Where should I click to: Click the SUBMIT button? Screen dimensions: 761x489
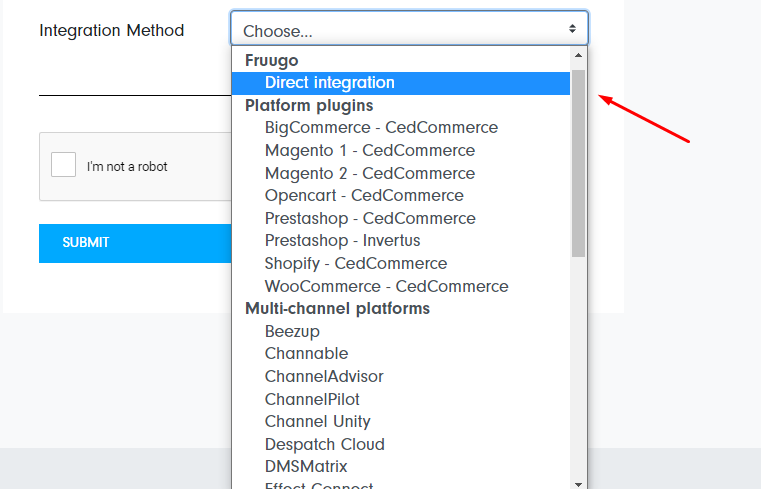[135, 243]
